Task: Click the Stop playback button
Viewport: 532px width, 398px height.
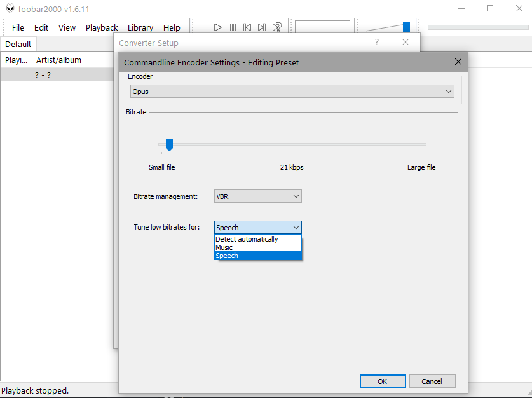Action: (203, 27)
